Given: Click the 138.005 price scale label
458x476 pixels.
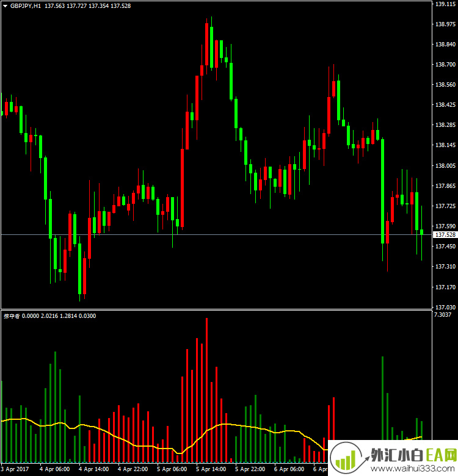Looking at the screenshot, I should [444, 165].
